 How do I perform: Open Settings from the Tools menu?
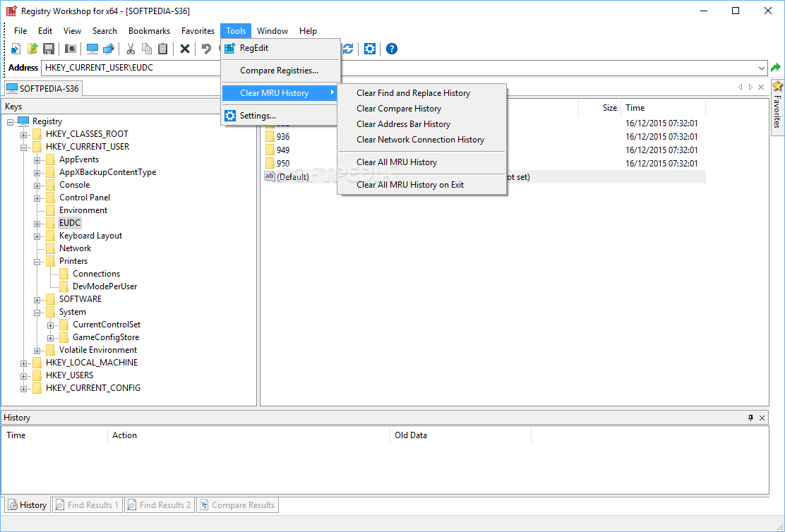[280, 116]
